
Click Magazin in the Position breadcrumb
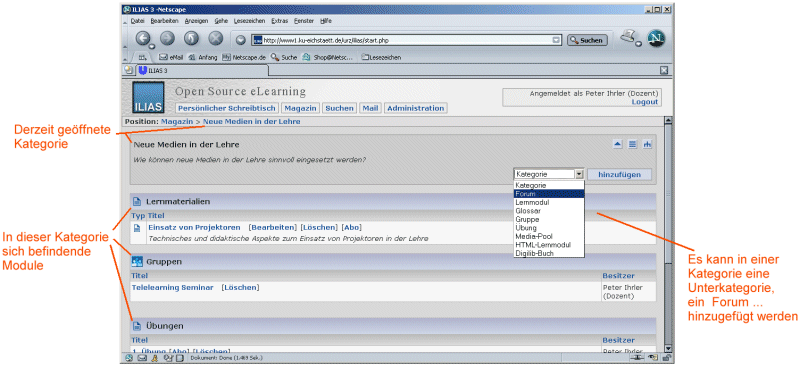click(177, 121)
